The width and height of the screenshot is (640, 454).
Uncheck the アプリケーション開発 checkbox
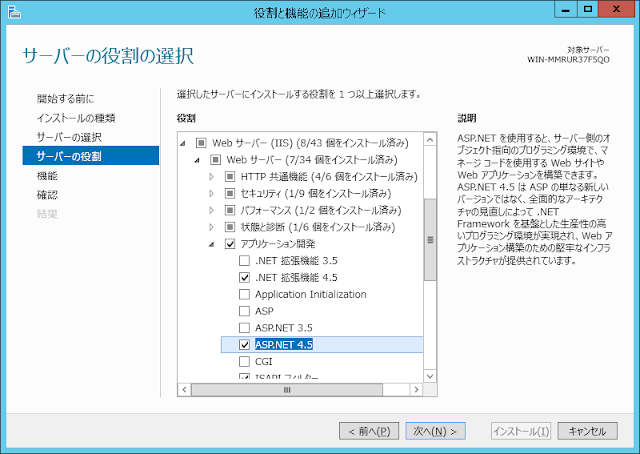[230, 244]
